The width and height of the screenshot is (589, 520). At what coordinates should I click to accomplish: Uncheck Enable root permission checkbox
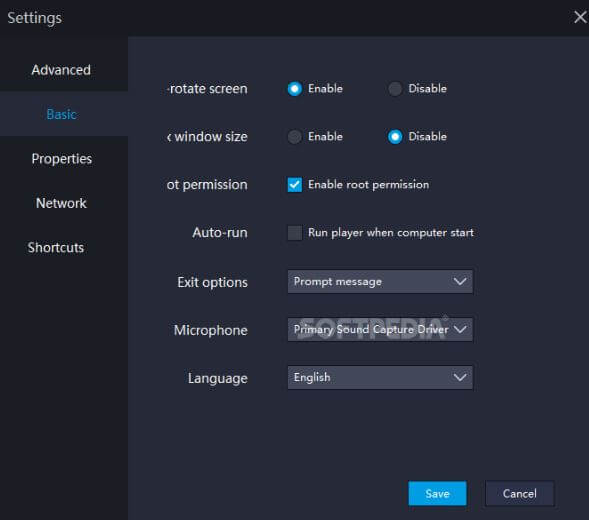pyautogui.click(x=294, y=184)
